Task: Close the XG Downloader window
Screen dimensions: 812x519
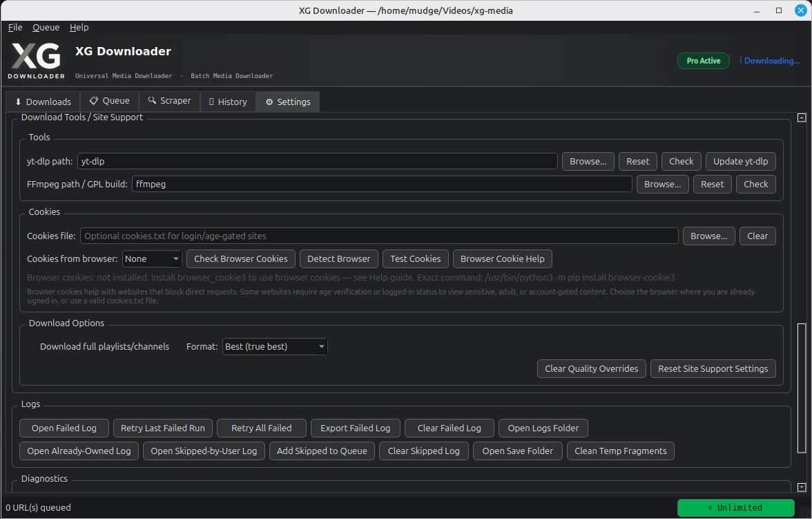Action: [801, 10]
